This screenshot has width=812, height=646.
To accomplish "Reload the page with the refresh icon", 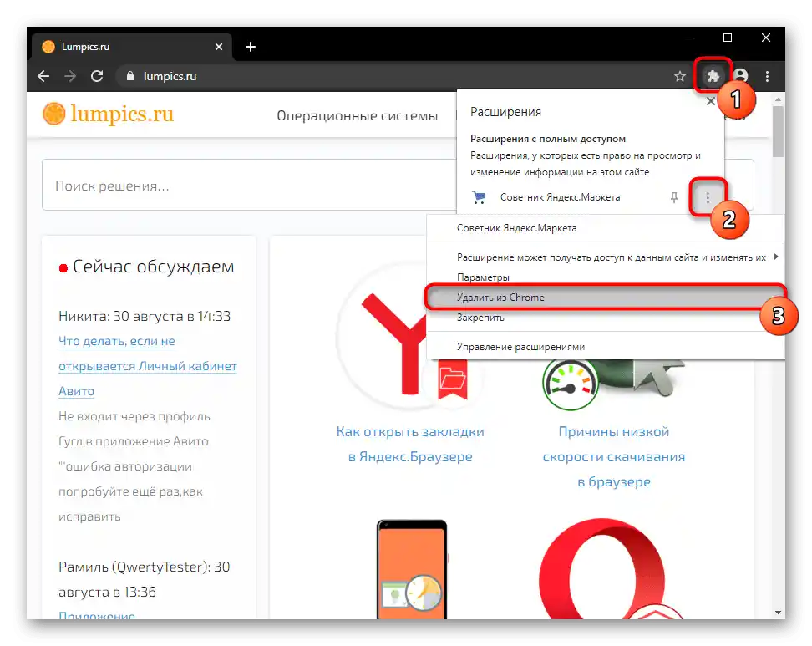I will click(x=97, y=76).
